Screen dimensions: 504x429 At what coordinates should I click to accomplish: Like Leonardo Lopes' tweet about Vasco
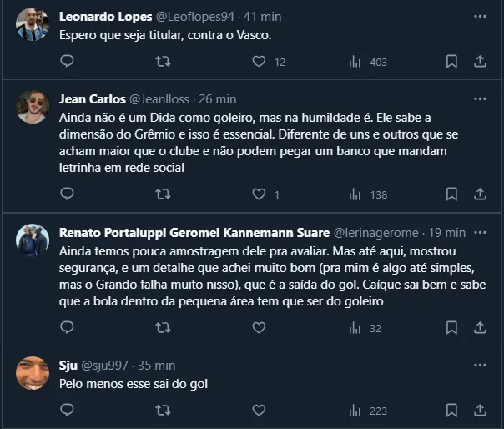[x=259, y=61]
